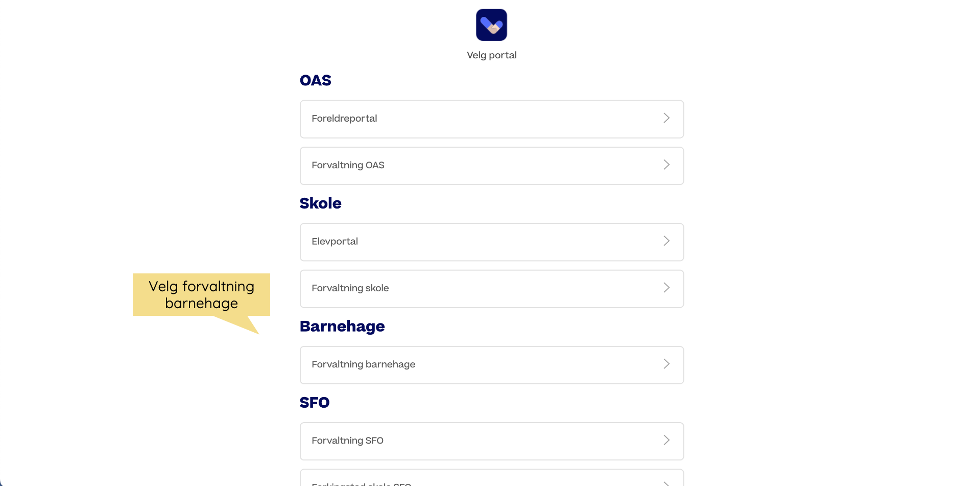Choose Forvaltning SFO portal
This screenshot has height=486, width=980.
click(492, 441)
